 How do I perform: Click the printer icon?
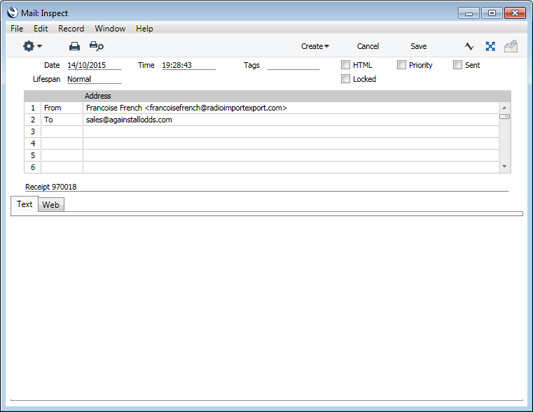pyautogui.click(x=74, y=46)
